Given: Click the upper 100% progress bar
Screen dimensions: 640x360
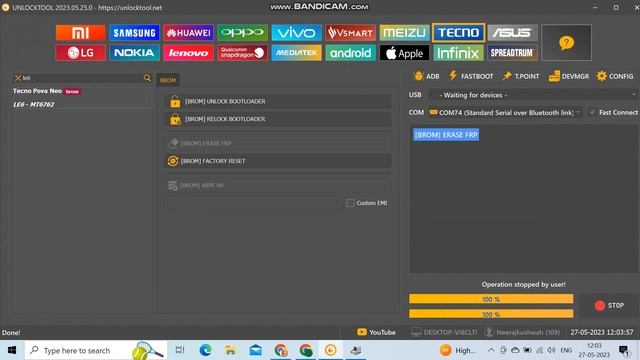Looking at the screenshot, I should 491,299.
